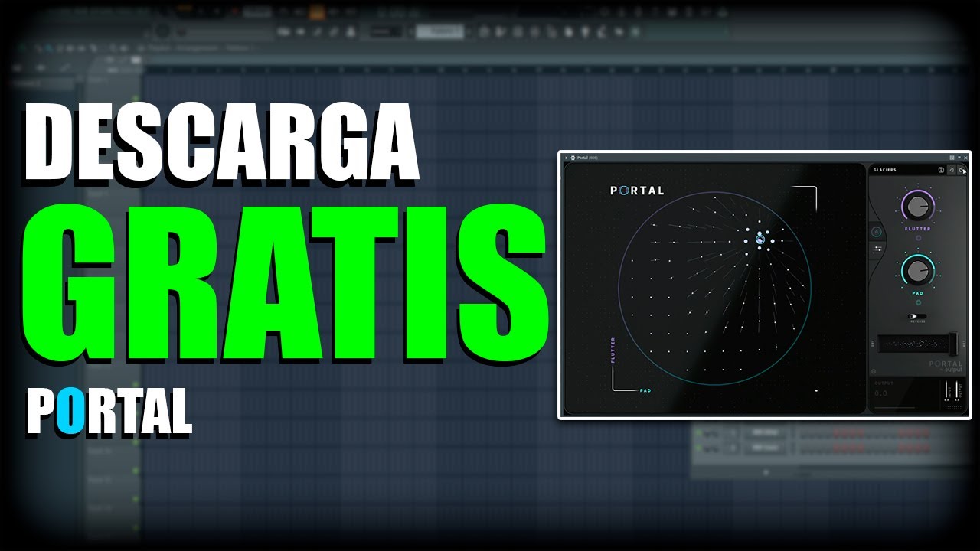Load the next preset arrow
This screenshot has width=980, height=551.
(x=962, y=170)
